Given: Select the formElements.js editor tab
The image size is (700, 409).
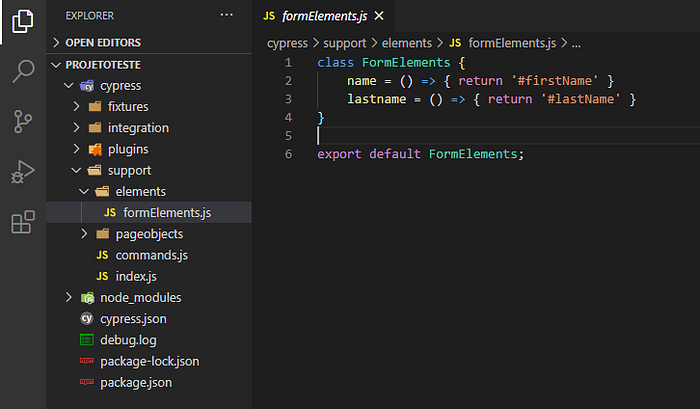Looking at the screenshot, I should pyautogui.click(x=324, y=16).
